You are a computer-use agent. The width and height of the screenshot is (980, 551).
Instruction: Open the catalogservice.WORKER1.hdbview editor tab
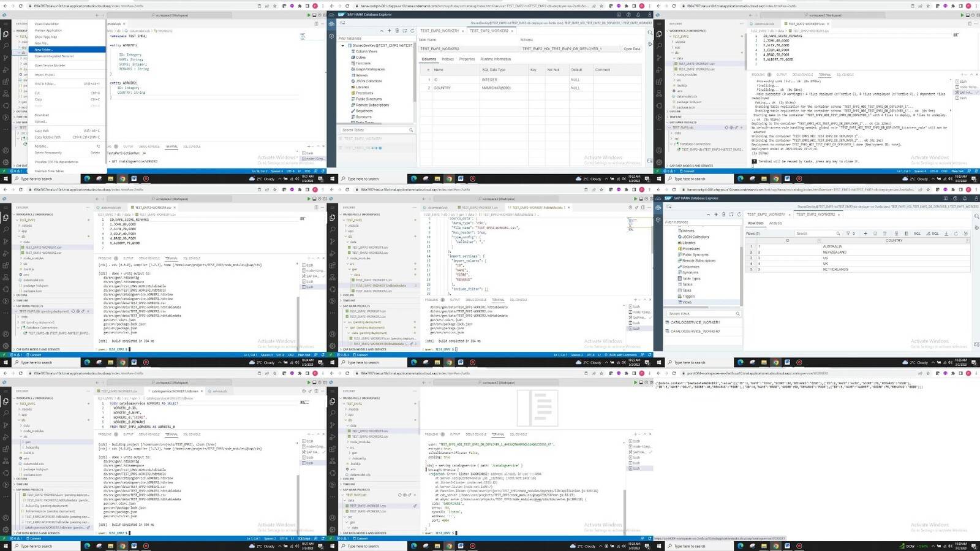[175, 391]
